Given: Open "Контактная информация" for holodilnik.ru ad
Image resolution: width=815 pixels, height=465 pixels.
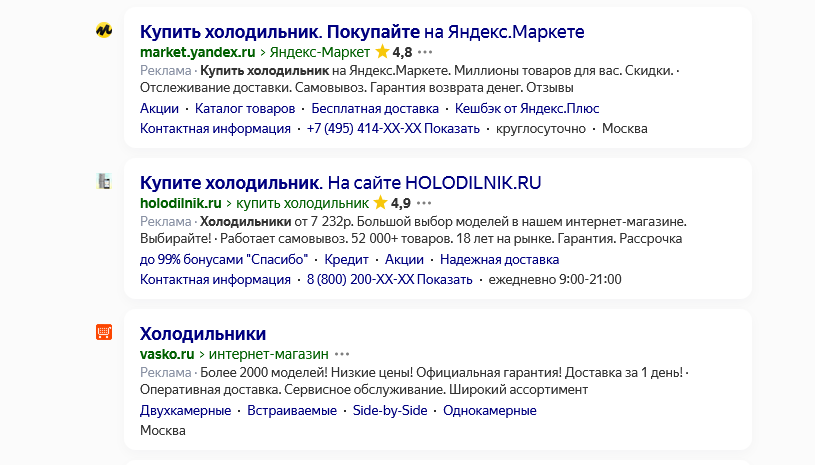Looking at the screenshot, I should pyautogui.click(x=215, y=280).
